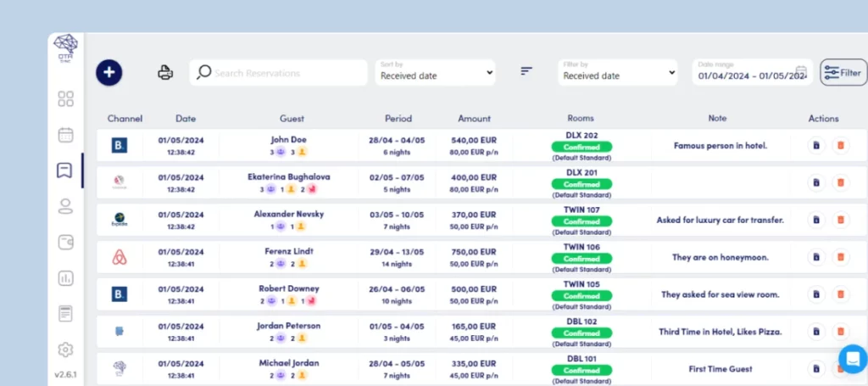This screenshot has width=868, height=386.
Task: Click Confirmed status for TWIN 107
Action: (x=581, y=221)
